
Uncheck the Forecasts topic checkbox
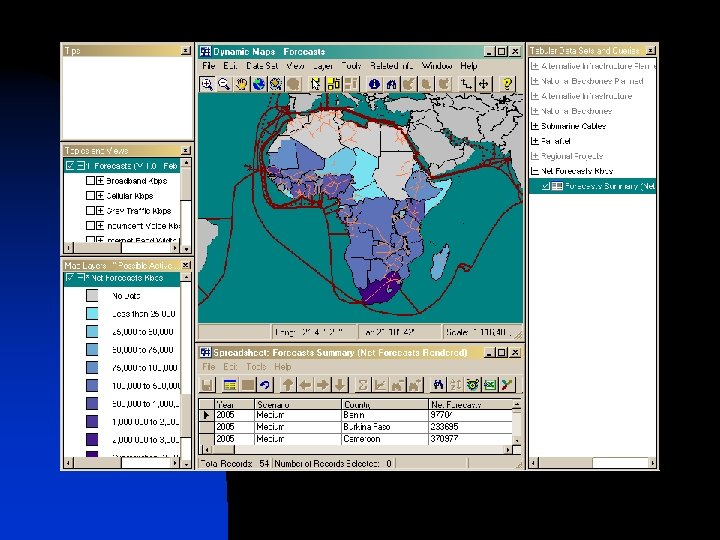(70, 166)
